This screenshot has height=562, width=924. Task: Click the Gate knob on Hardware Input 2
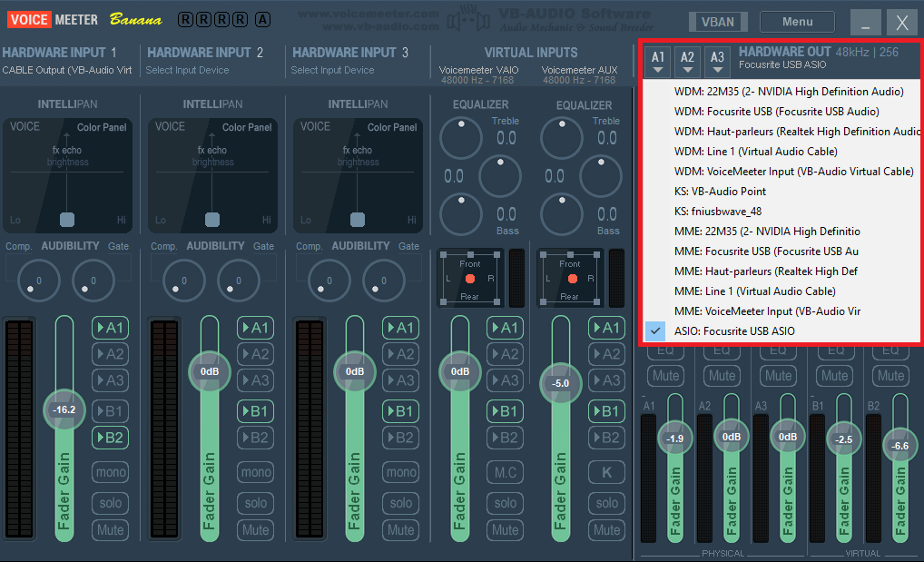(x=238, y=281)
